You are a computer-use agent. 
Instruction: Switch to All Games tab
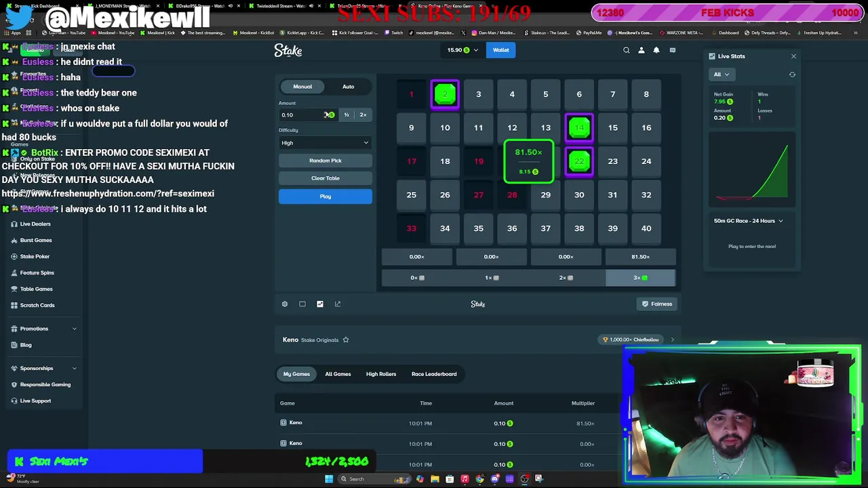tap(338, 374)
